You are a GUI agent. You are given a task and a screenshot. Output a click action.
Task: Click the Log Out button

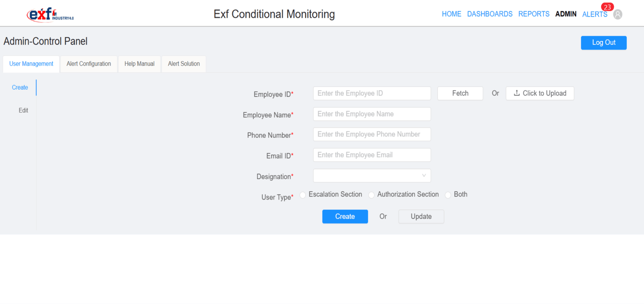[604, 43]
